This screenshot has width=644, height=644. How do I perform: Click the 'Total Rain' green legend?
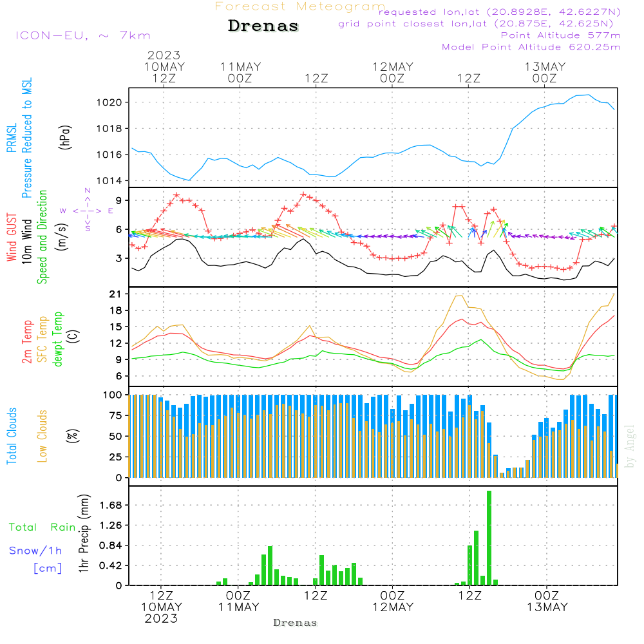point(43,527)
